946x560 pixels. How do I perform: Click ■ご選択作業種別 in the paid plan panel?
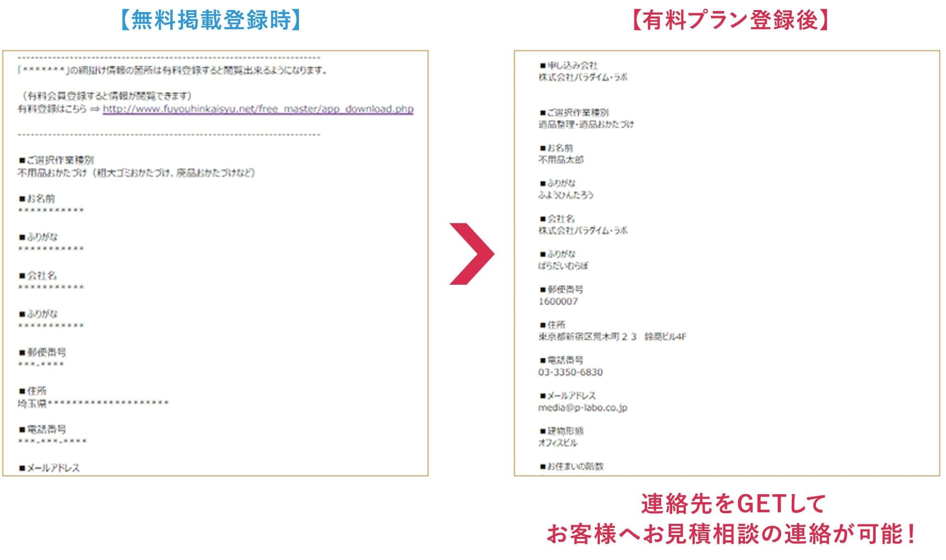click(x=574, y=113)
